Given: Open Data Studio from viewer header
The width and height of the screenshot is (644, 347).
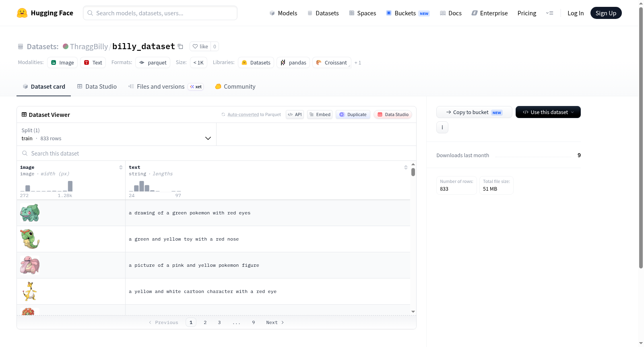Looking at the screenshot, I should (x=393, y=114).
